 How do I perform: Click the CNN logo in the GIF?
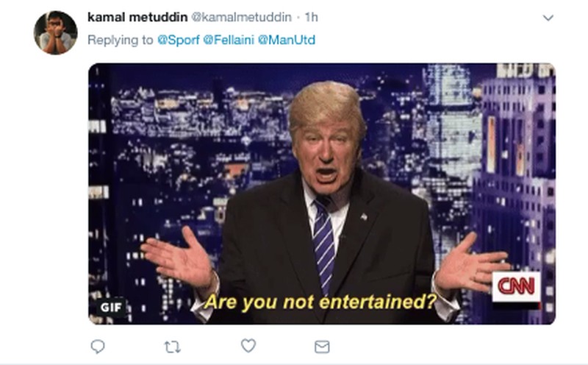pos(516,287)
